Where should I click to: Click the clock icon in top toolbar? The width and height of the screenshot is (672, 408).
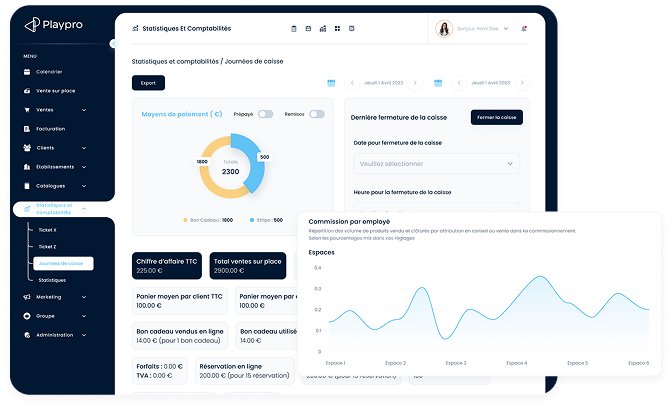coord(351,29)
